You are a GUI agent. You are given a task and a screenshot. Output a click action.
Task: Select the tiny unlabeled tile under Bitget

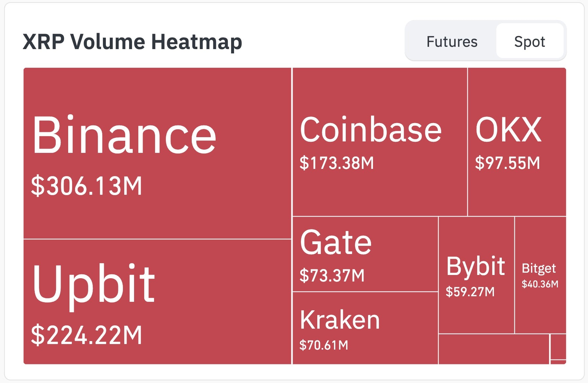pyautogui.click(x=558, y=347)
